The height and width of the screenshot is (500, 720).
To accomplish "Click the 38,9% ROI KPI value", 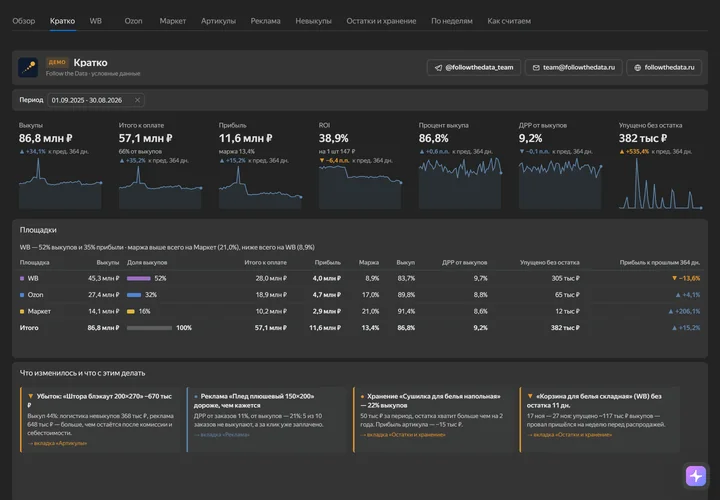I will tap(333, 138).
